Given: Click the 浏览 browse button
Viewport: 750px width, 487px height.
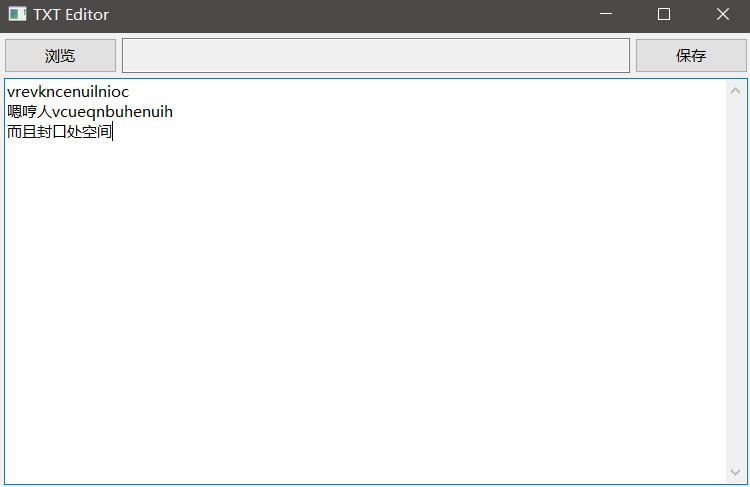Looking at the screenshot, I should (60, 55).
